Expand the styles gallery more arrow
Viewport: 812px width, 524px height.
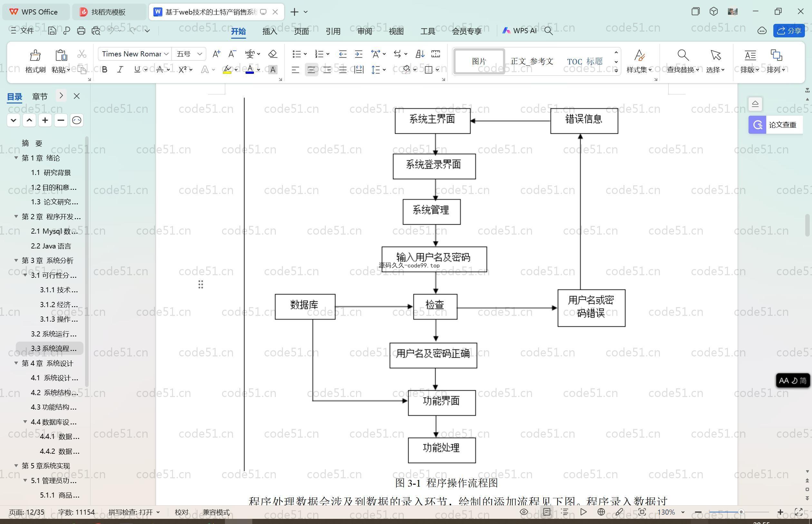(616, 71)
